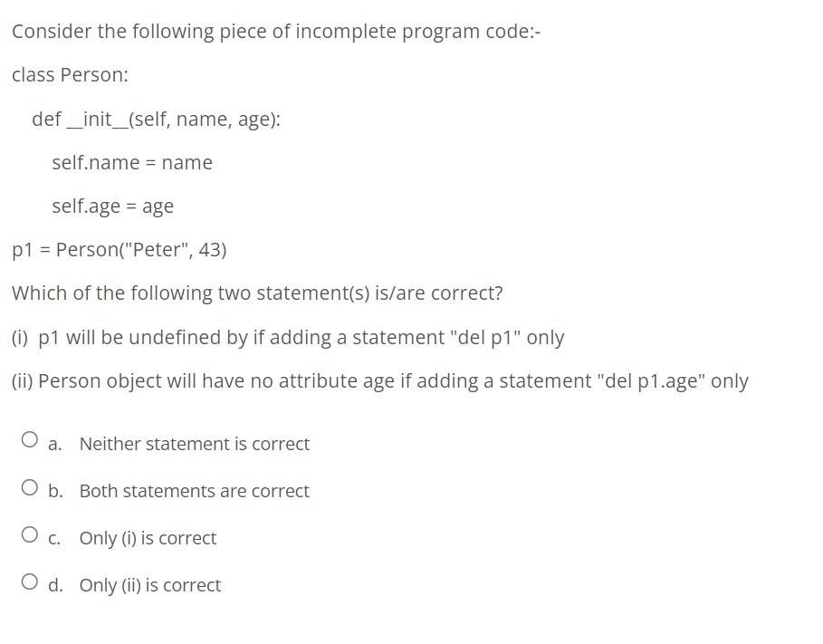Viewport: 823px width, 644px height.
Task: Click the self.age = age line
Action: pos(113,206)
